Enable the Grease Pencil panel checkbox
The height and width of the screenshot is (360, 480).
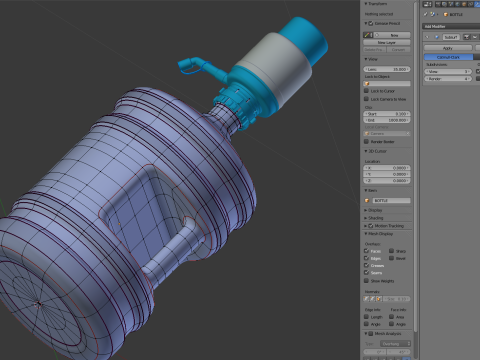(371, 24)
